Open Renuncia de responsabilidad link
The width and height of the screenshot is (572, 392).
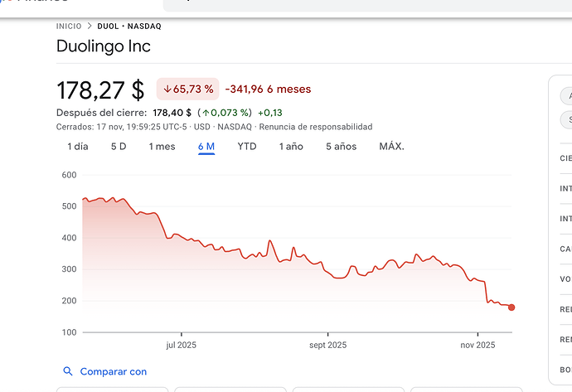tap(316, 127)
